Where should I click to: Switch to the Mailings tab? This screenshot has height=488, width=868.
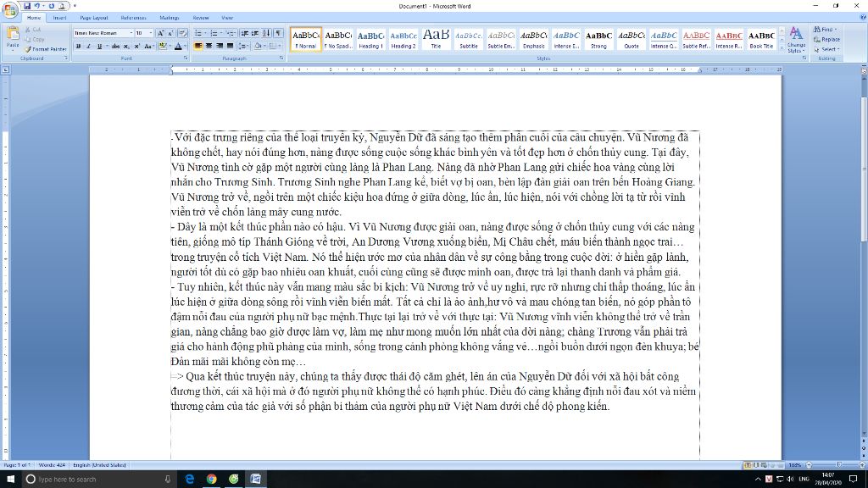(x=170, y=18)
